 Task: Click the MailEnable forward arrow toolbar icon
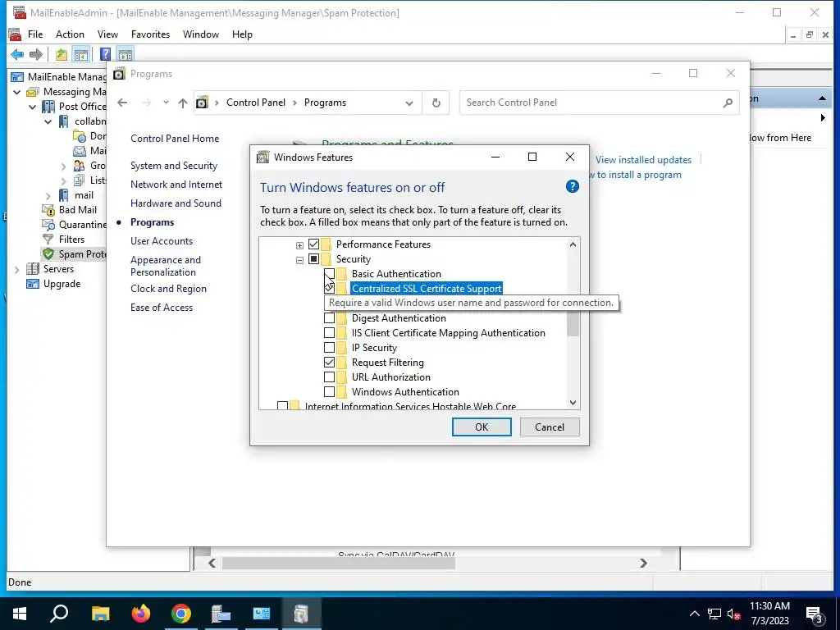36,54
